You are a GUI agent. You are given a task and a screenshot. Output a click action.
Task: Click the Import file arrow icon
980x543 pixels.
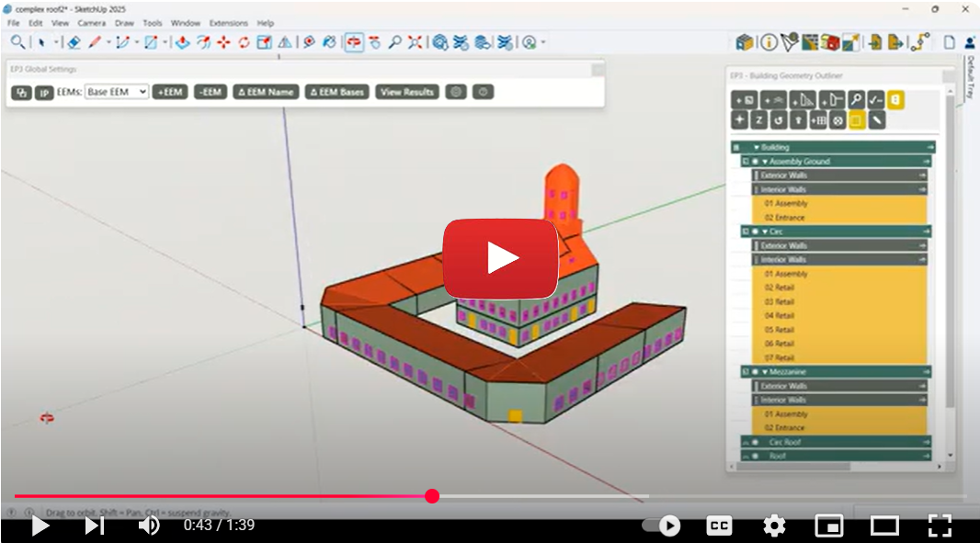click(x=875, y=42)
